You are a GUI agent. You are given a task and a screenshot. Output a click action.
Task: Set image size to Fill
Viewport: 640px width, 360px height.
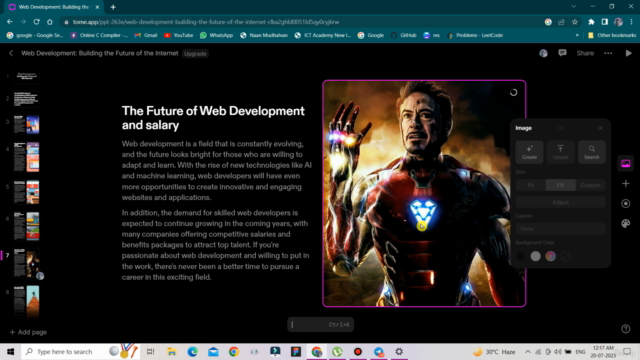(x=560, y=185)
